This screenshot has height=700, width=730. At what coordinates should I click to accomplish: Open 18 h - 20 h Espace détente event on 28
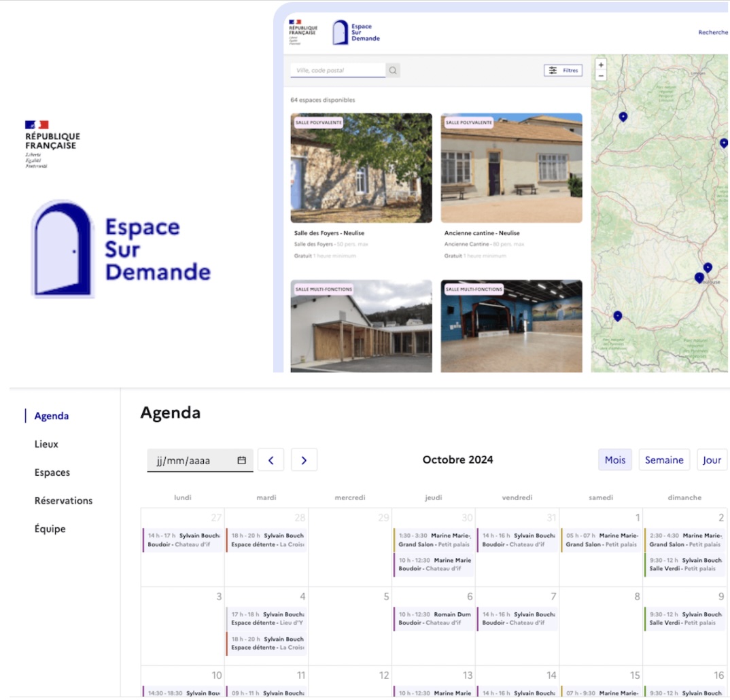pos(266,540)
